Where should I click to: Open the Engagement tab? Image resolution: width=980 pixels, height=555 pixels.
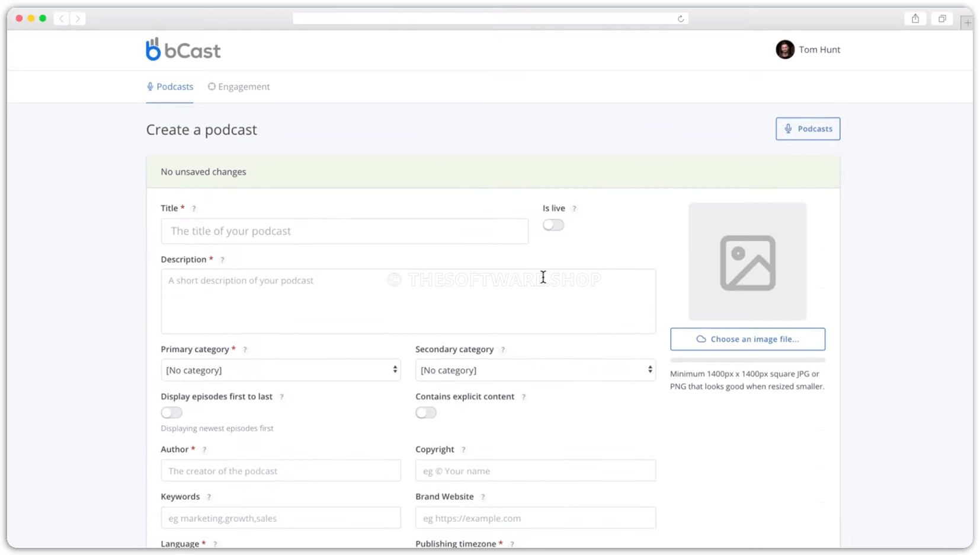point(239,87)
